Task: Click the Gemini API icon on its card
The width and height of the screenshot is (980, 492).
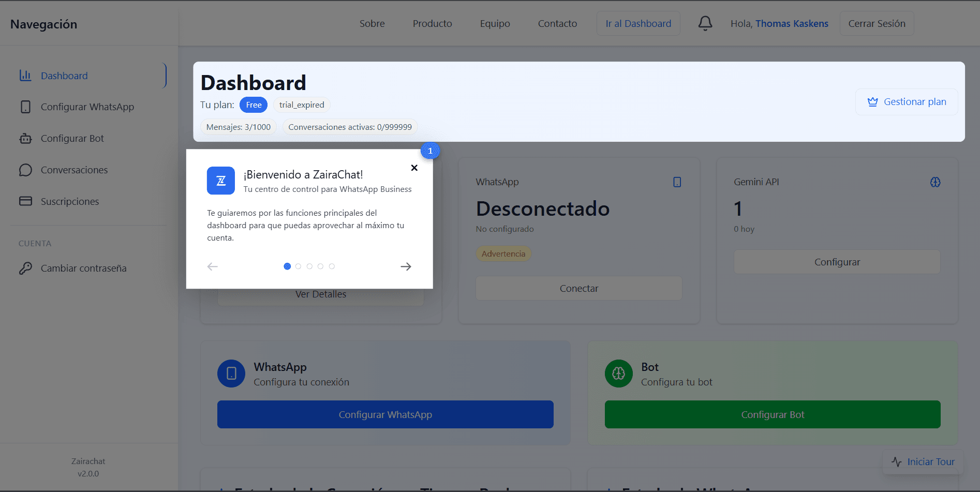Action: (x=935, y=182)
